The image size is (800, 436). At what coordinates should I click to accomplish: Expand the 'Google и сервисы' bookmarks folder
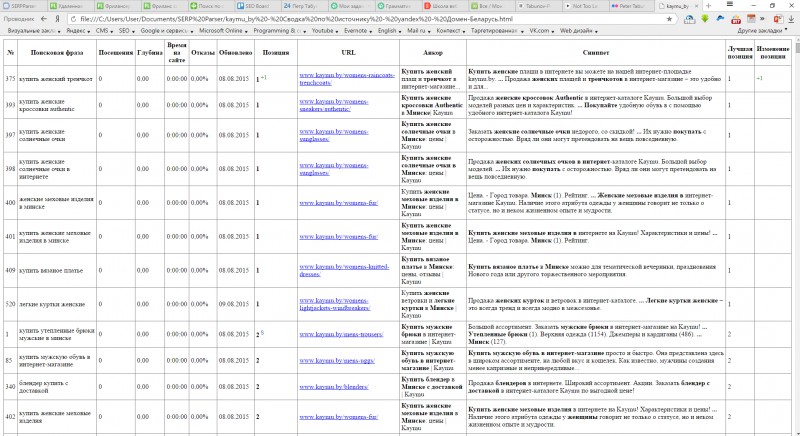[x=167, y=31]
